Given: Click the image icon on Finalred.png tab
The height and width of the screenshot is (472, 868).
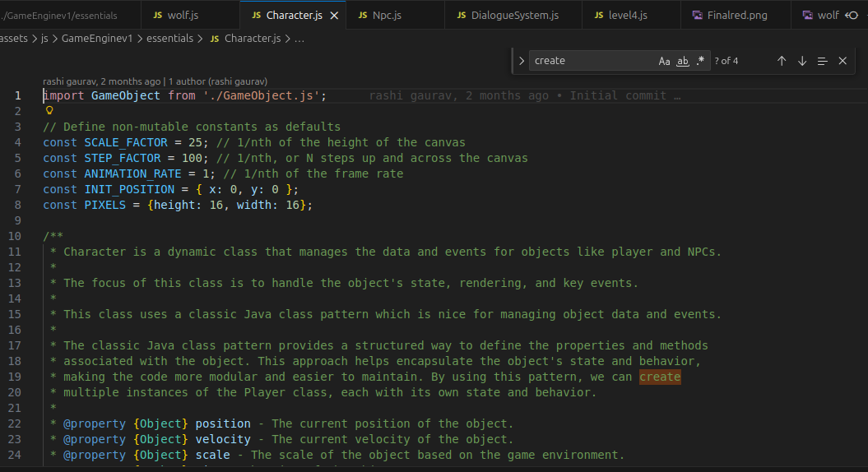Looking at the screenshot, I should point(698,15).
